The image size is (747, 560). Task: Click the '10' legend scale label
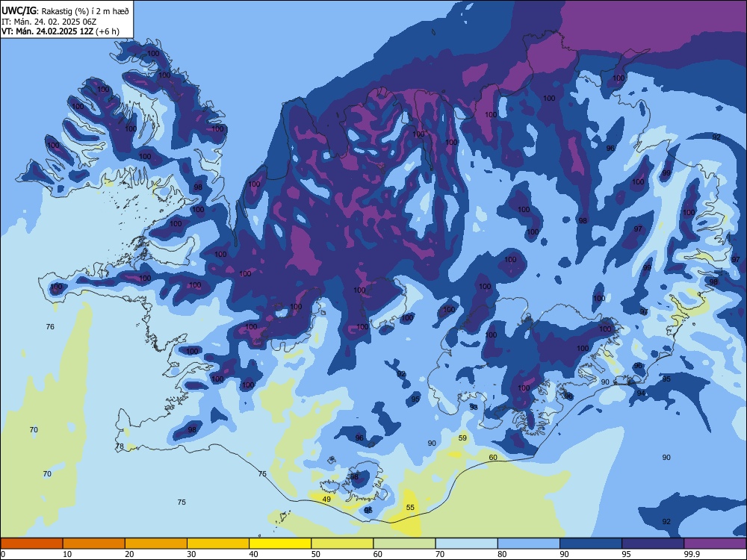67,554
